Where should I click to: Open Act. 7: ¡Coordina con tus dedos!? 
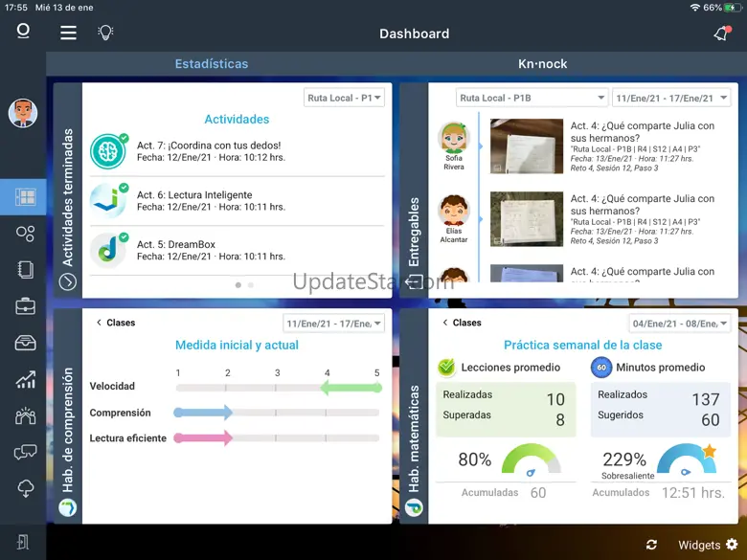pos(238,151)
